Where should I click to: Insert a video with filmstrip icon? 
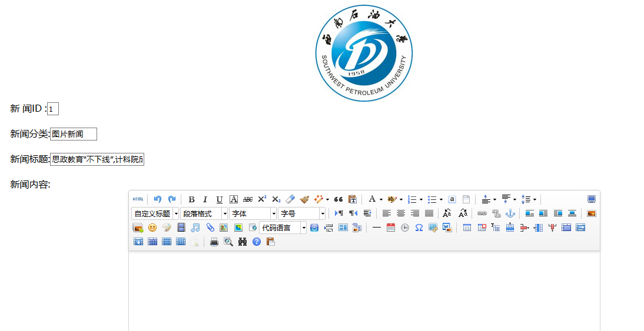click(181, 228)
